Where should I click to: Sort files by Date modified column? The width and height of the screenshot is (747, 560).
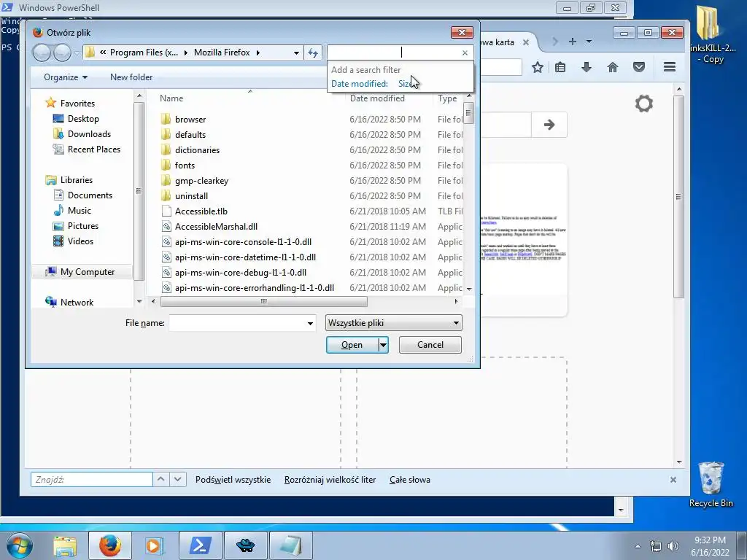[x=377, y=98]
